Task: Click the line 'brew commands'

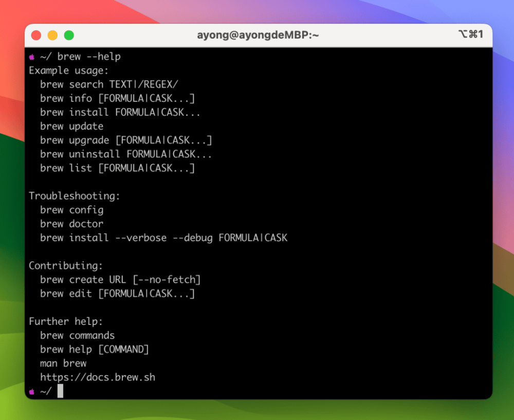Action: click(x=78, y=335)
